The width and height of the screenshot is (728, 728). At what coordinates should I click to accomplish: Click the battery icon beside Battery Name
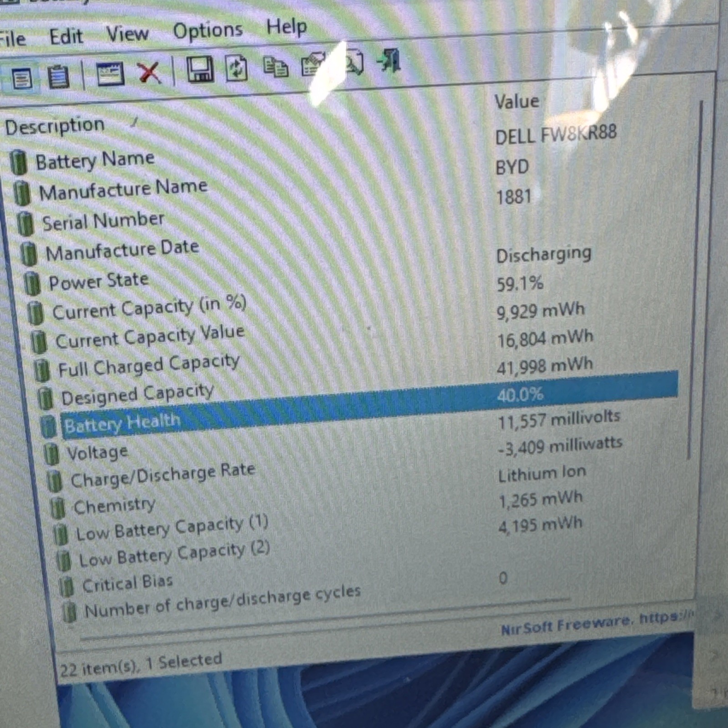pyautogui.click(x=19, y=162)
